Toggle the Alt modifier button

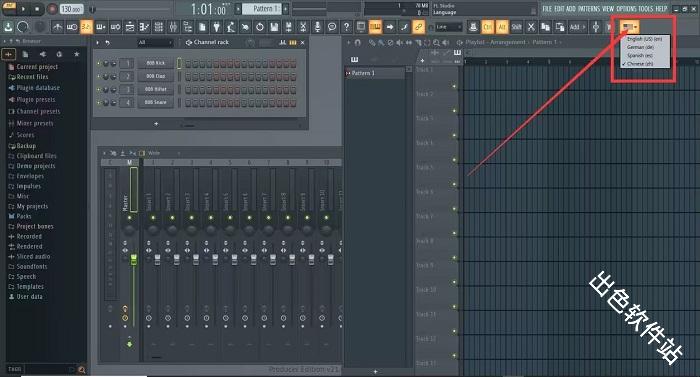(502, 27)
